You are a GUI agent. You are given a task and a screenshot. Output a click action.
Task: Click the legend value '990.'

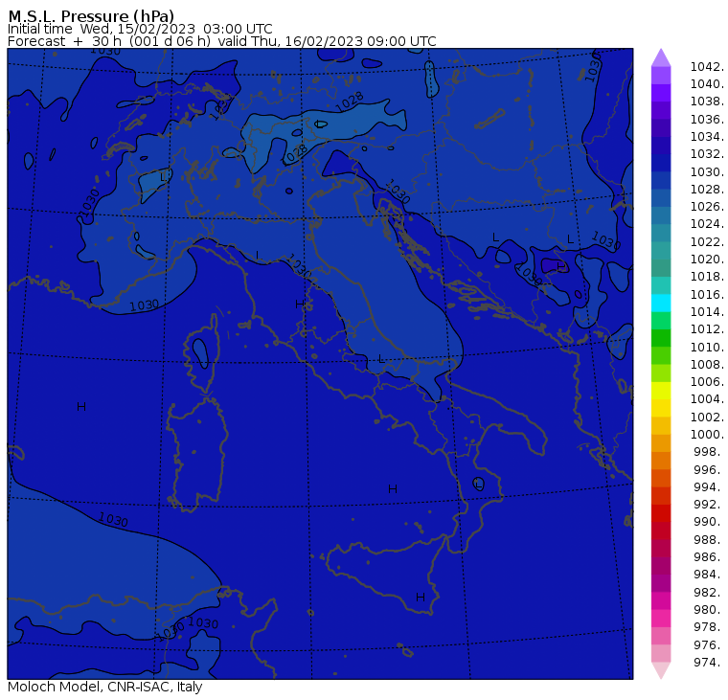[709, 522]
